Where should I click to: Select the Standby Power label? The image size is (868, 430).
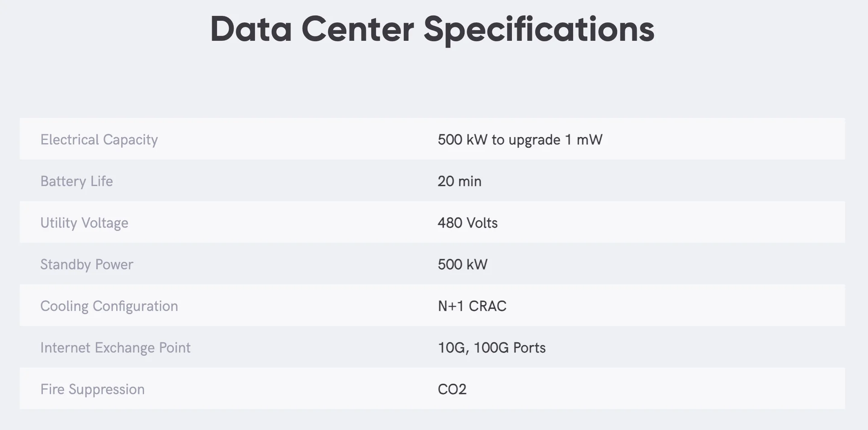tap(86, 265)
